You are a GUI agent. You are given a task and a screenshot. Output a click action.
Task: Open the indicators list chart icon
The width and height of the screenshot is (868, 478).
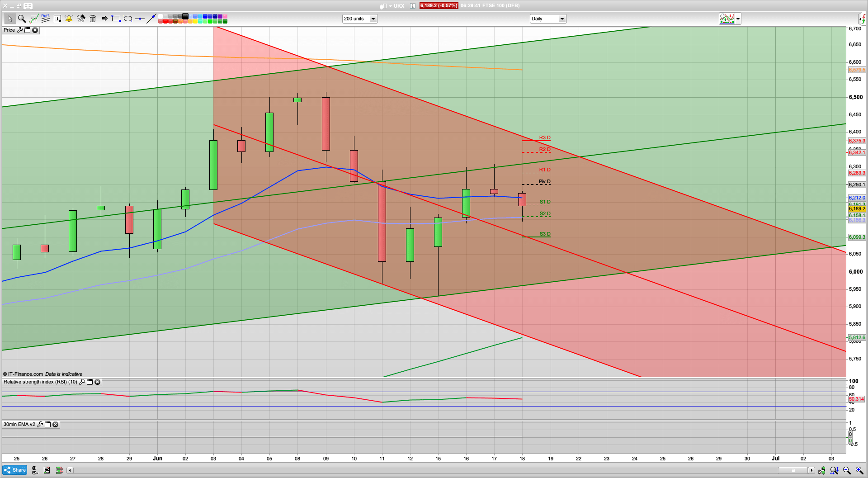(x=33, y=19)
